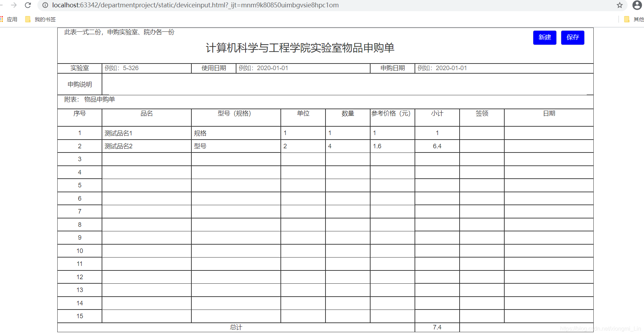Click the 参考价格 cell showing 1.6

pyautogui.click(x=393, y=146)
